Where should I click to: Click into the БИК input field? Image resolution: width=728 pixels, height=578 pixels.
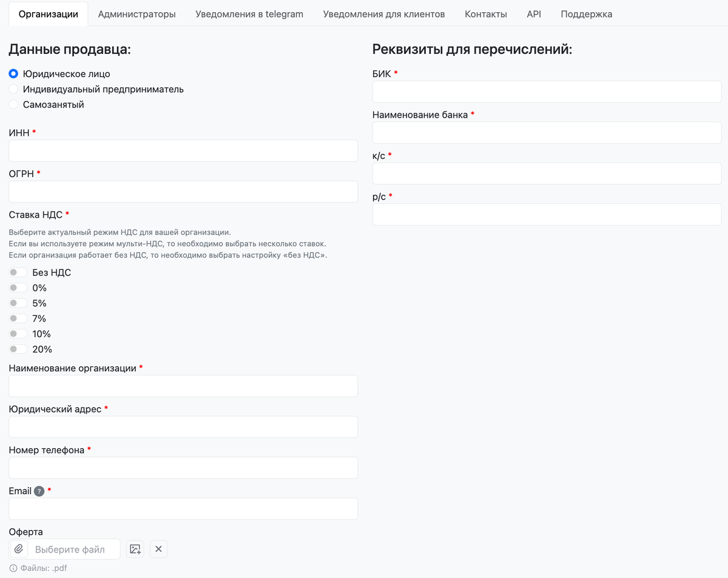(x=547, y=92)
